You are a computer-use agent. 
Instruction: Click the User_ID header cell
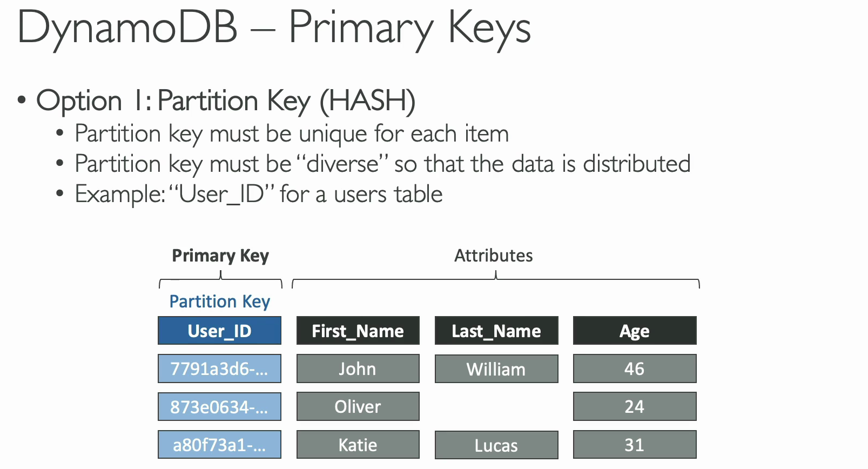[219, 331]
